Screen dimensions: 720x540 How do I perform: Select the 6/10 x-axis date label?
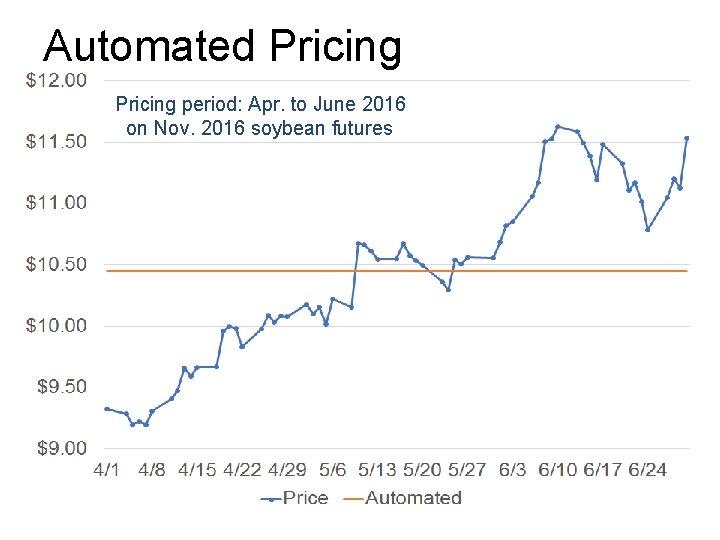point(559,469)
